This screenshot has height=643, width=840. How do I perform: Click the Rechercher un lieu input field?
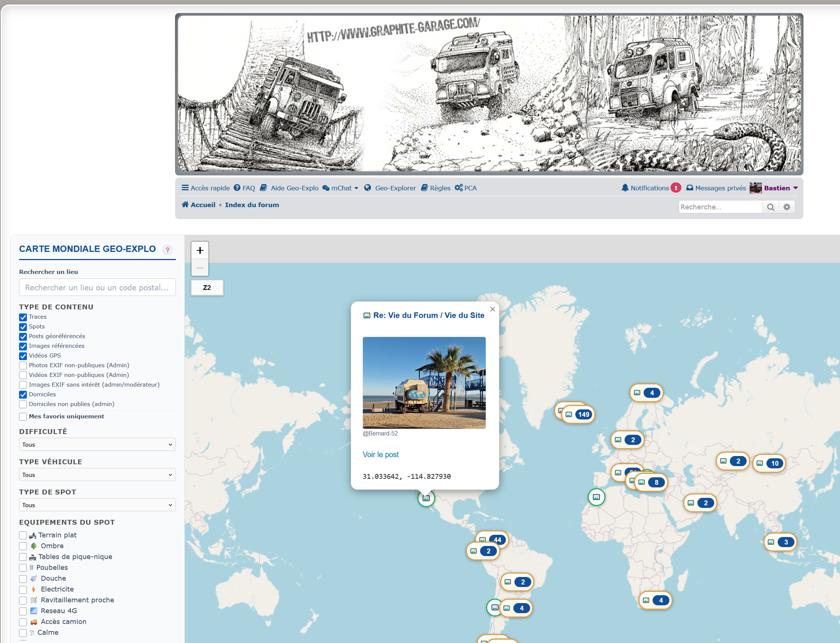tap(97, 287)
